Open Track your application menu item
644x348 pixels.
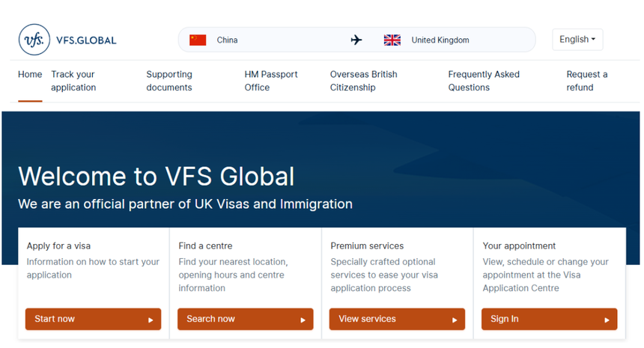click(x=73, y=81)
